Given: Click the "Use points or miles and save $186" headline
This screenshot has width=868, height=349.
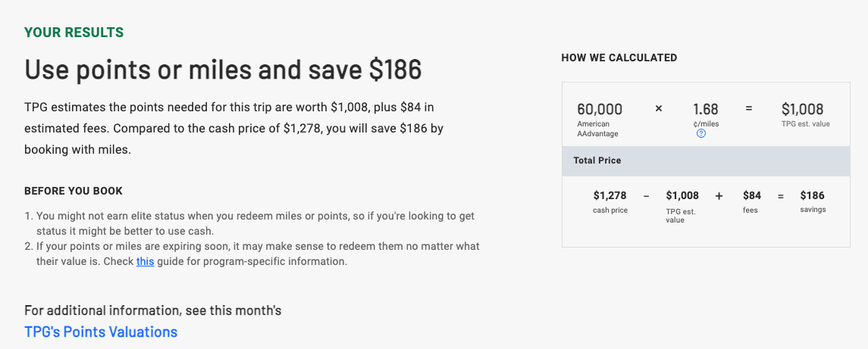Looking at the screenshot, I should (223, 70).
